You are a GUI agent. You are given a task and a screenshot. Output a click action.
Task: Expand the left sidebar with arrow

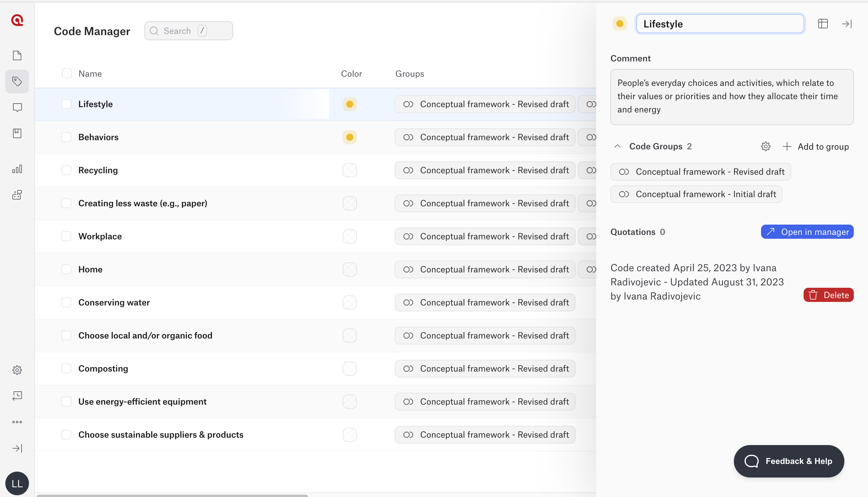tap(17, 448)
